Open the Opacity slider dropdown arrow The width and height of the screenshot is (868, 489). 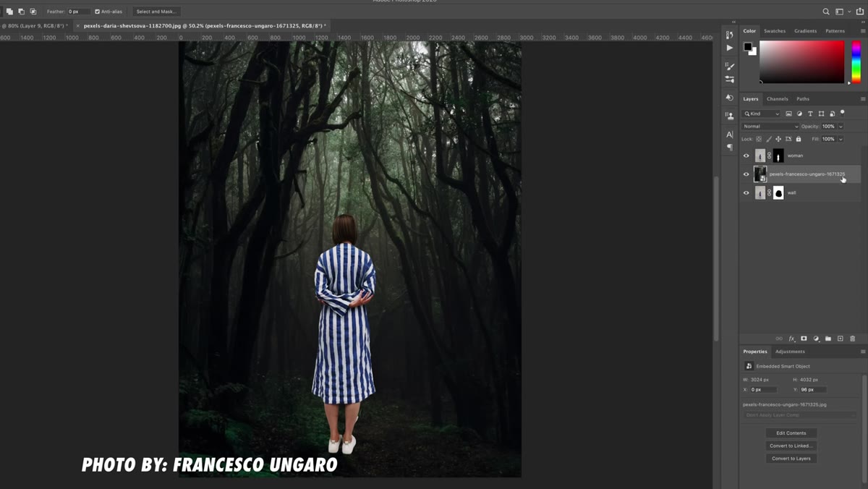(841, 127)
